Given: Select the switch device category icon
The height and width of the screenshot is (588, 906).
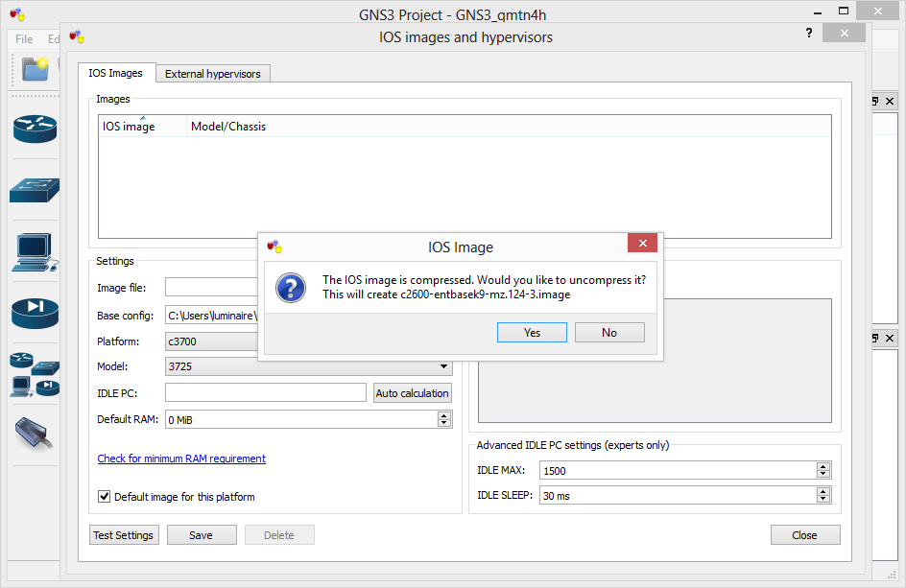Looking at the screenshot, I should [x=35, y=190].
